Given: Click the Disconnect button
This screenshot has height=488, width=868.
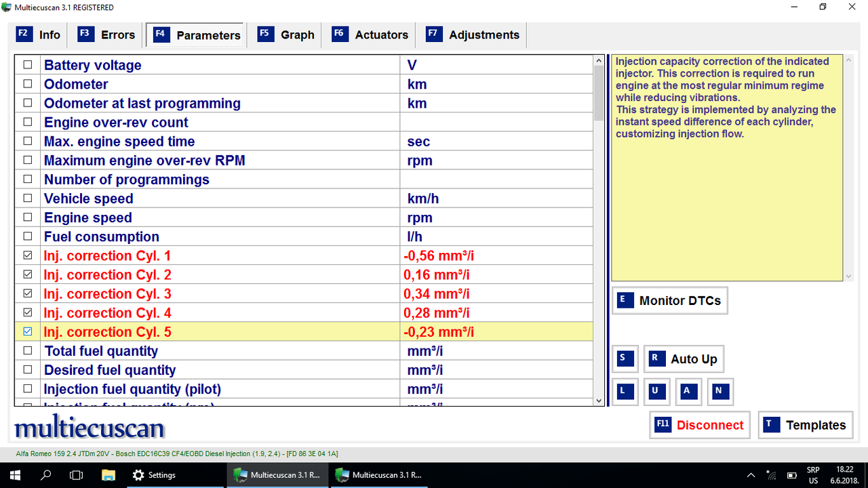Looking at the screenshot, I should click(700, 425).
